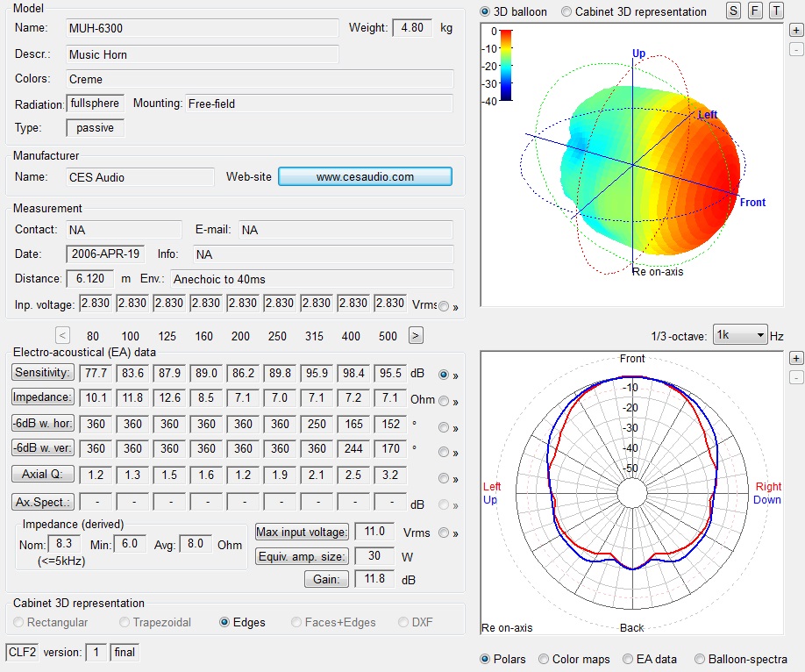Click the balloon dB color scale
The width and height of the screenshot is (805, 672).
tap(506, 65)
